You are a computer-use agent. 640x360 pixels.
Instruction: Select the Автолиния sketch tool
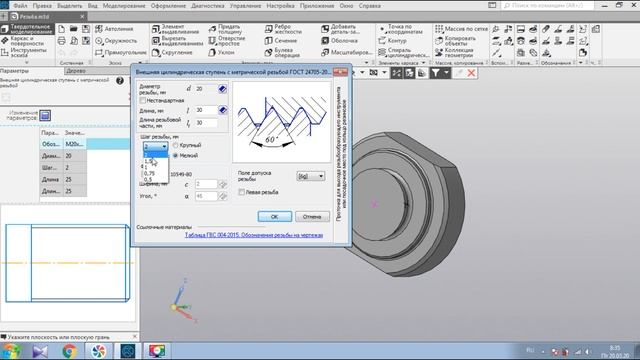[114, 29]
